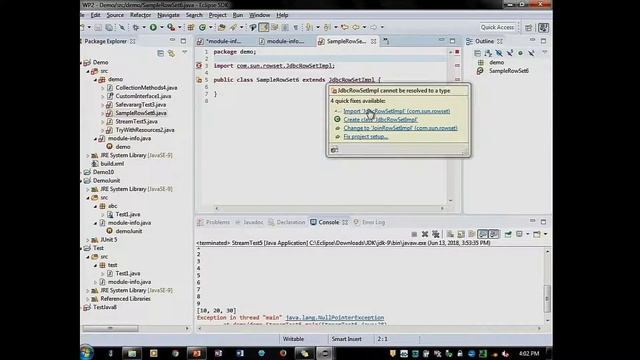Click the Run Last Tool (external tools) icon
640x360 pixels.
(171, 27)
